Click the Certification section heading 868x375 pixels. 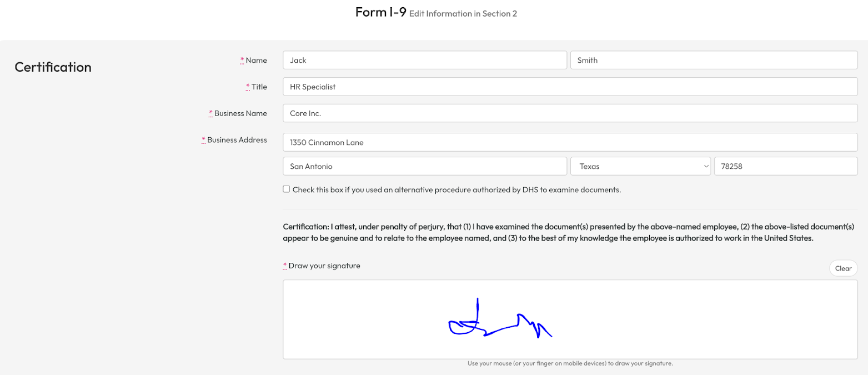53,67
